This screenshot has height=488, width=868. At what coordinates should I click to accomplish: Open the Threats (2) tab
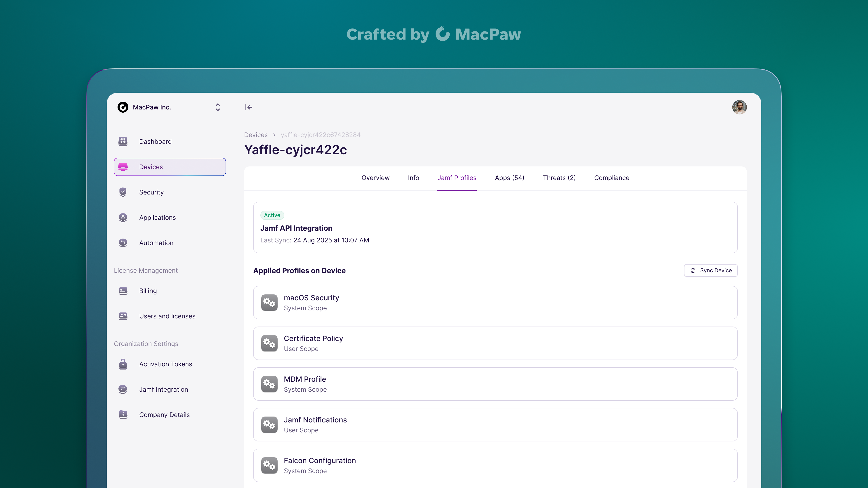pyautogui.click(x=559, y=178)
